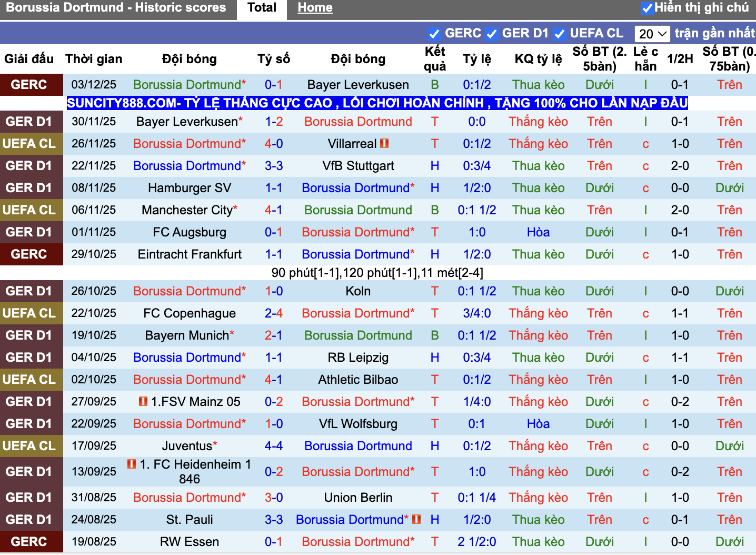Click the Tỷ số column header

point(274,59)
